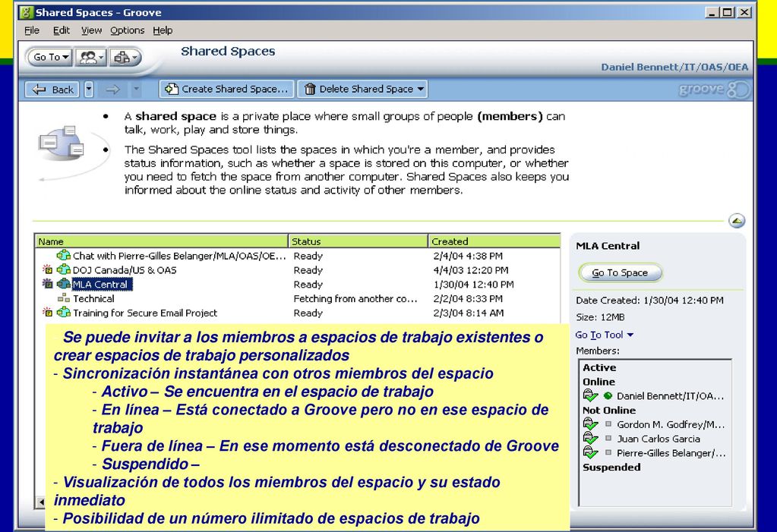Open the Go To dropdown
777x532 pixels.
50,57
